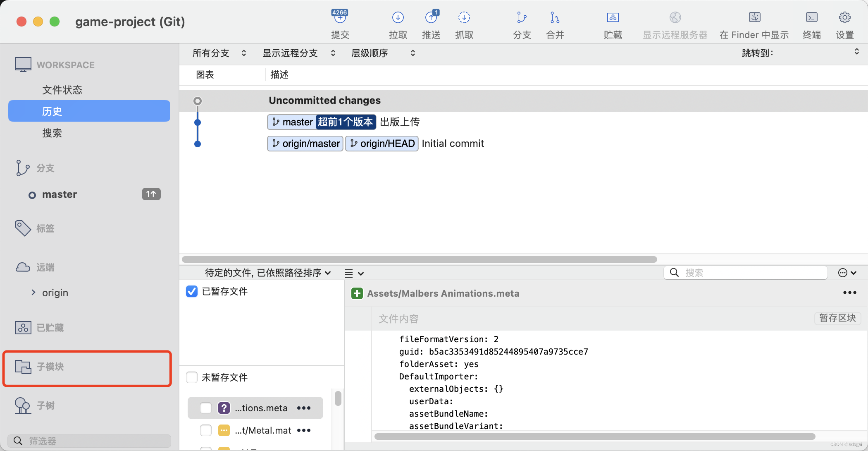Click the WORKSPACE monitor icon in sidebar

[x=23, y=65]
